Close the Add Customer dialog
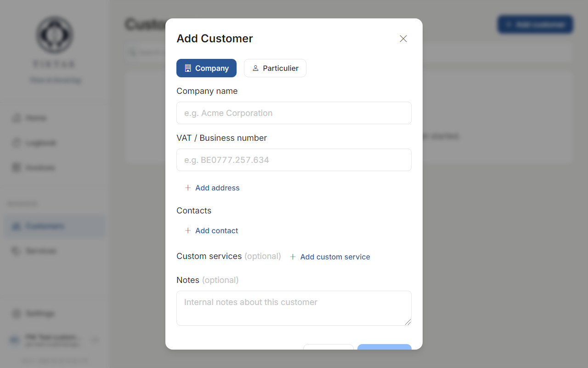The image size is (588, 368). [x=403, y=39]
